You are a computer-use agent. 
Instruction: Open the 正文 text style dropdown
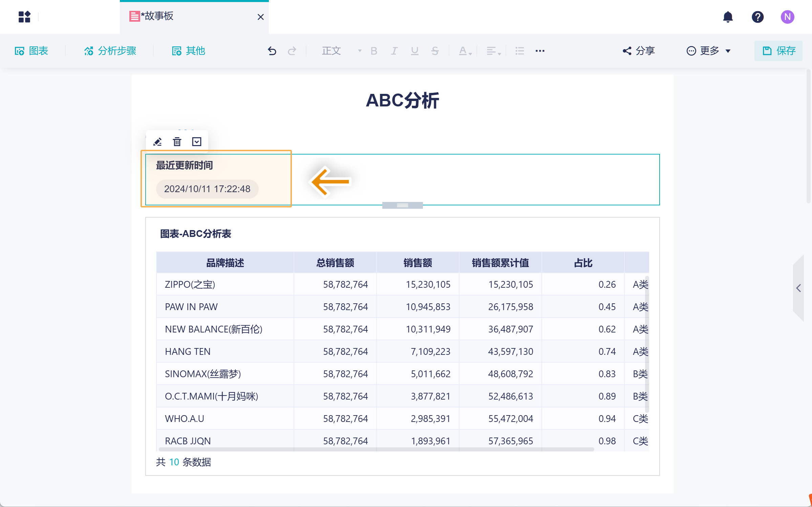342,51
